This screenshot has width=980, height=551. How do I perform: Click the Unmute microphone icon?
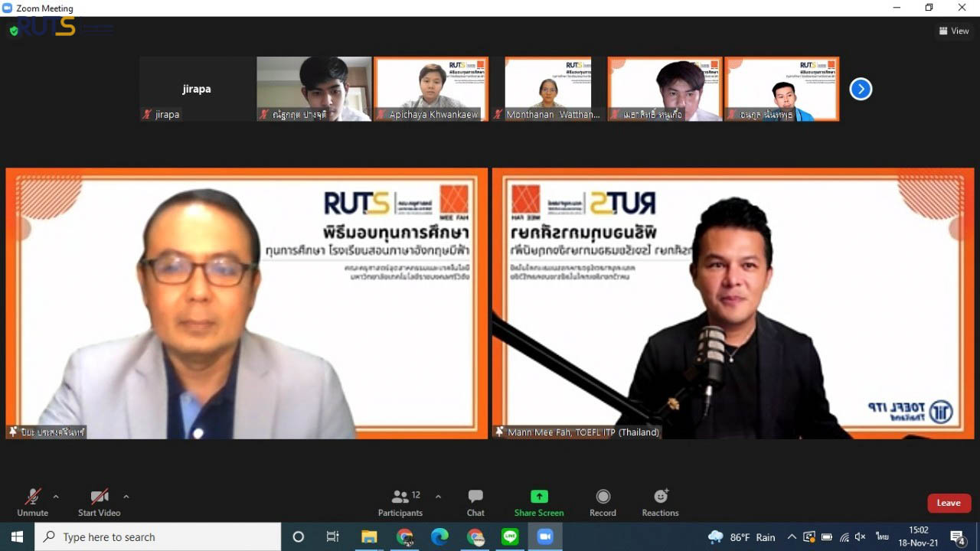point(32,497)
